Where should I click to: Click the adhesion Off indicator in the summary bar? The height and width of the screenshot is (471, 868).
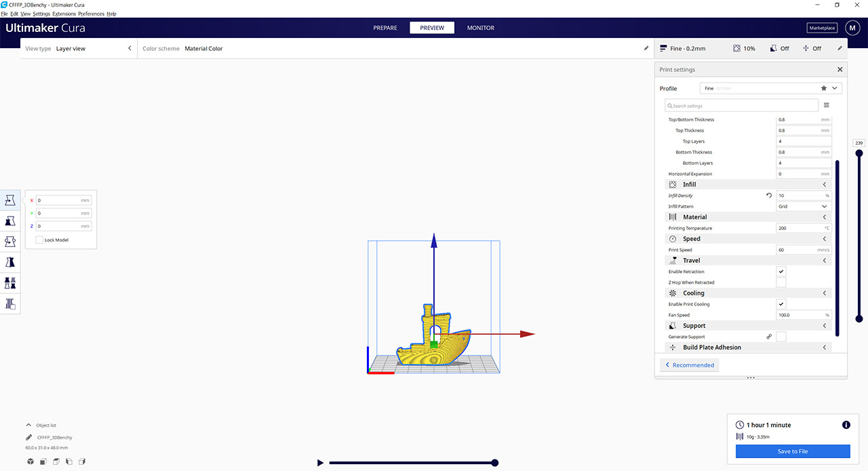coord(812,48)
